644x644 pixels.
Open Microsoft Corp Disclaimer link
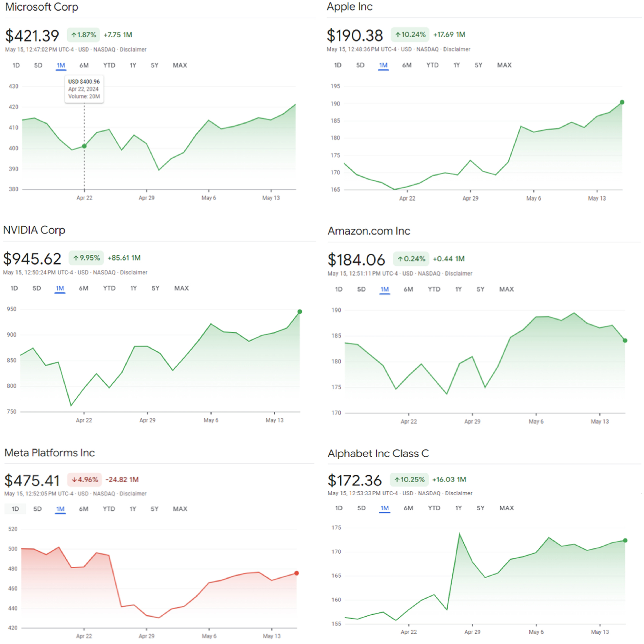click(133, 50)
